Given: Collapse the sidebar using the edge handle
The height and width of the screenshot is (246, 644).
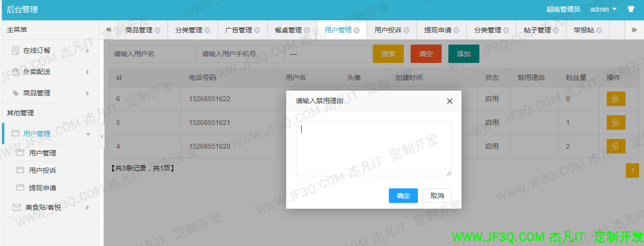Looking at the screenshot, I should 102,137.
